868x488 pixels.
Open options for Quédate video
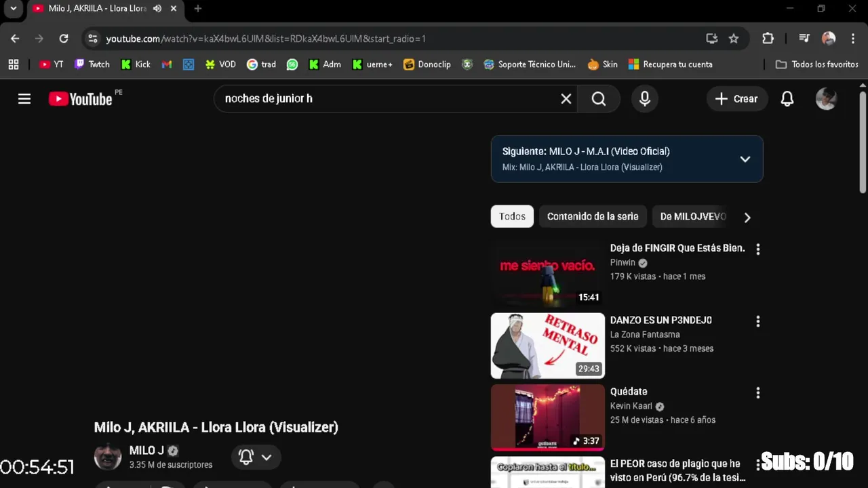pyautogui.click(x=758, y=393)
